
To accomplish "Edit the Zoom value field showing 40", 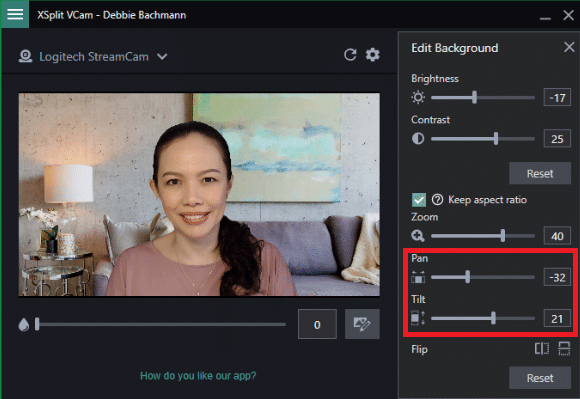I will pyautogui.click(x=557, y=236).
